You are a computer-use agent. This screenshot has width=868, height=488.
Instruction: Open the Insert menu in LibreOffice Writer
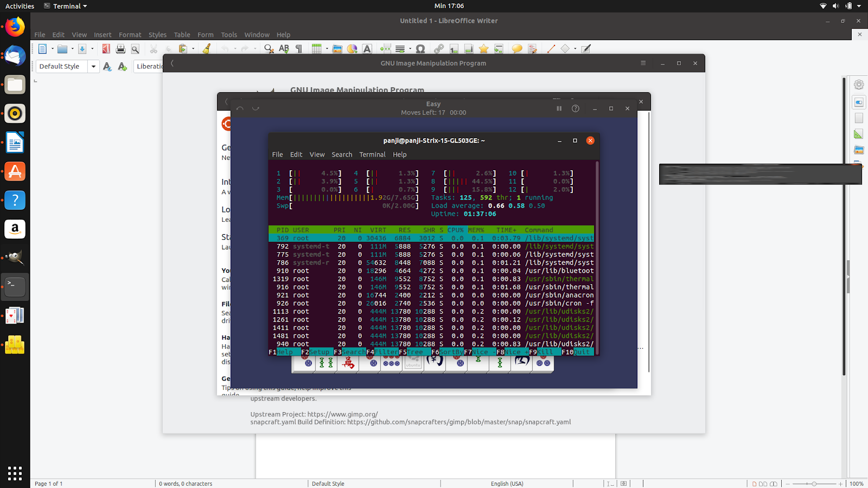[x=103, y=35]
